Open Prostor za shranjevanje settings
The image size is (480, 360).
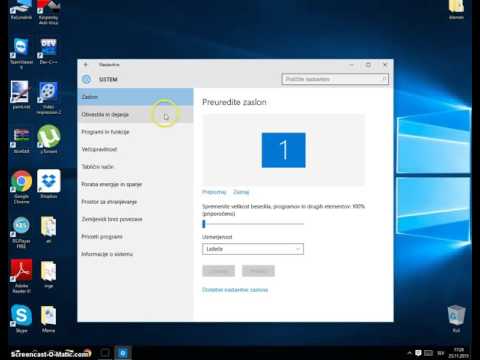coord(135,202)
